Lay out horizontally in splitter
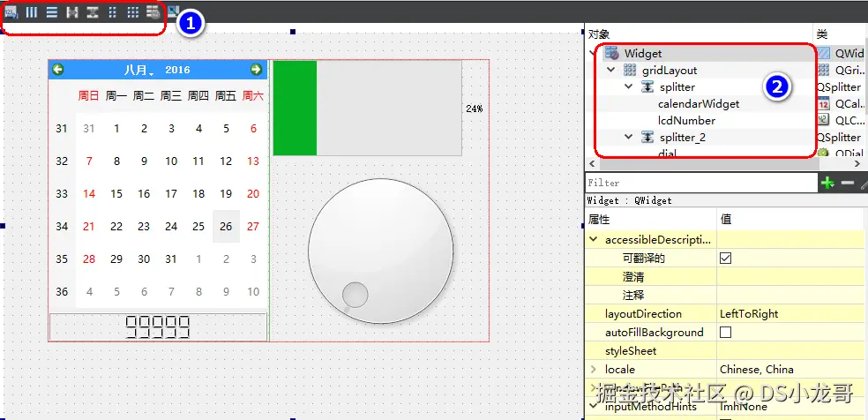This screenshot has height=420, width=868. pos(72,12)
